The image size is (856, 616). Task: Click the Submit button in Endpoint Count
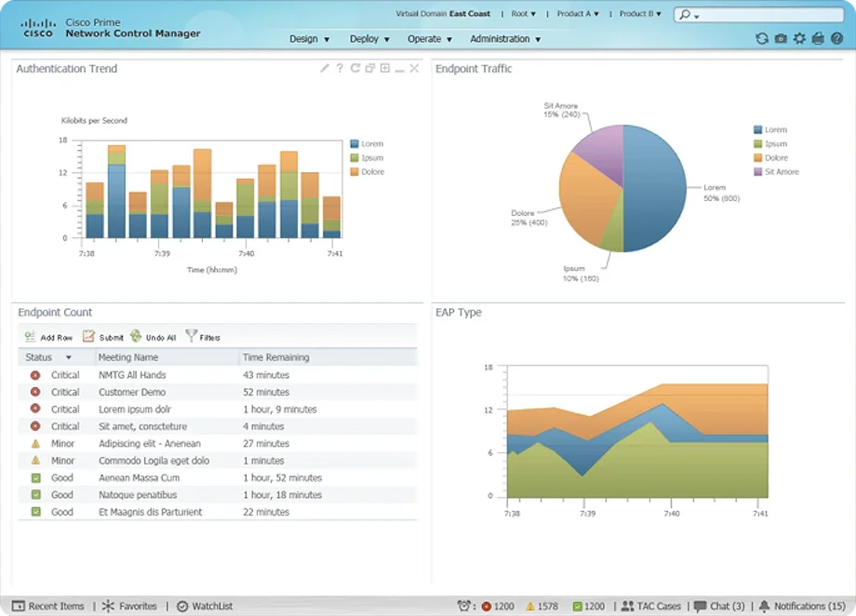pos(103,336)
